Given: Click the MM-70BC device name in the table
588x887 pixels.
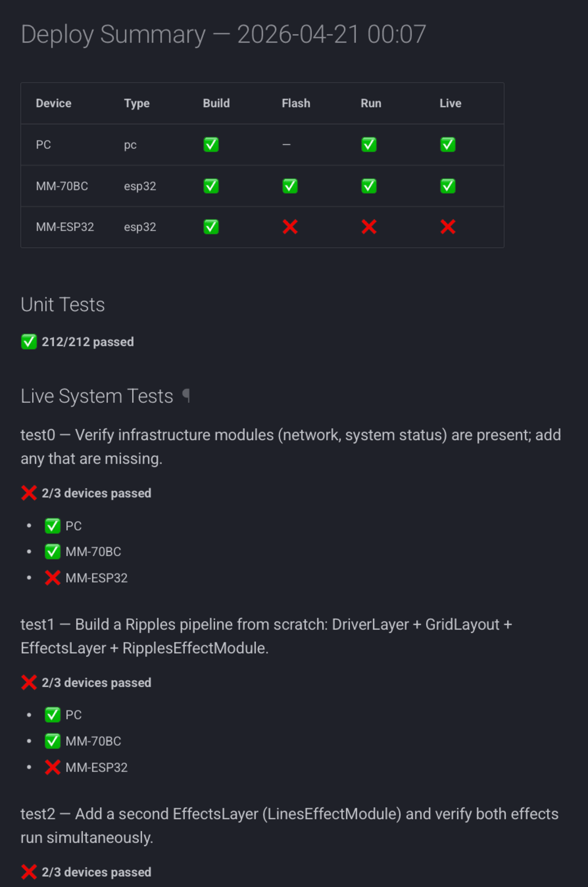Looking at the screenshot, I should (x=62, y=186).
